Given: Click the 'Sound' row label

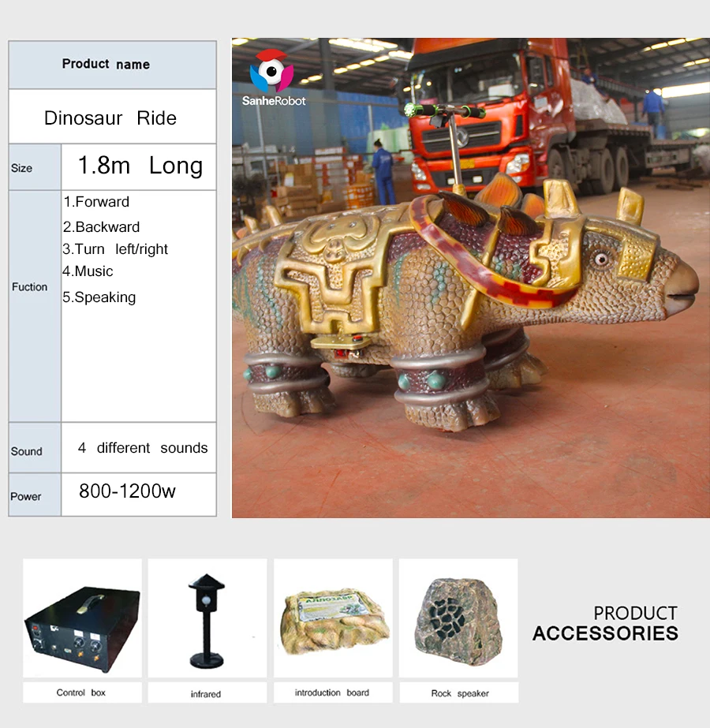Looking at the screenshot, I should point(27,451).
